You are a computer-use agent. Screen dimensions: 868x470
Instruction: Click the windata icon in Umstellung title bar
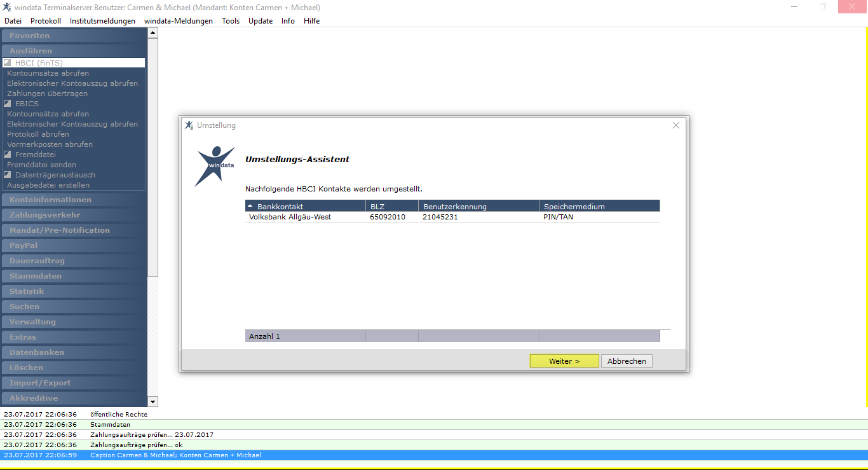pyautogui.click(x=189, y=125)
